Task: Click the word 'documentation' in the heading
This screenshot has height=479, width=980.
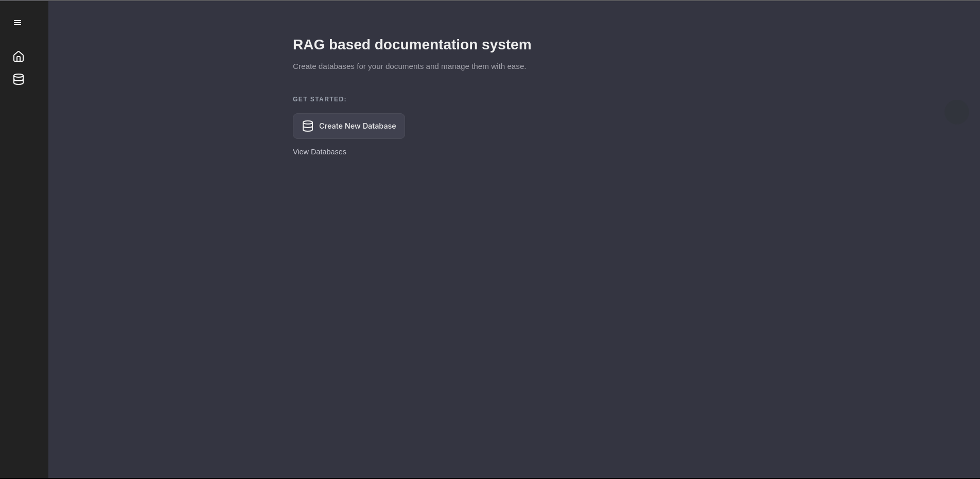Action: pyautogui.click(x=426, y=45)
